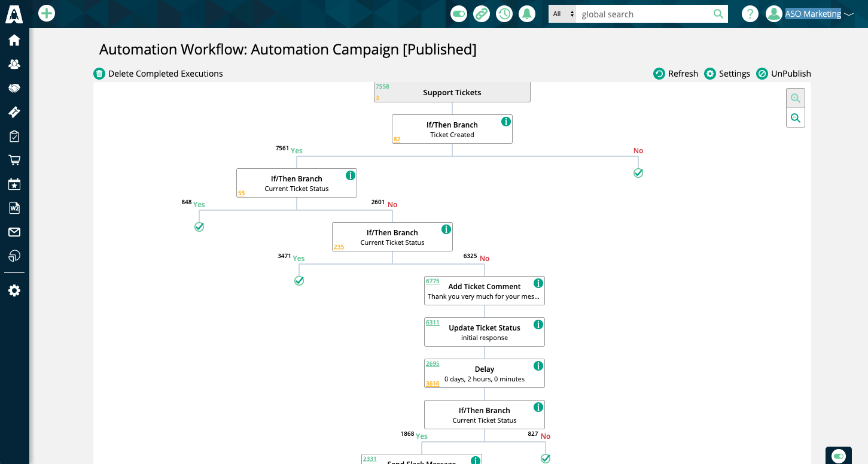Click the 7558 count on Support Tickets

point(382,87)
